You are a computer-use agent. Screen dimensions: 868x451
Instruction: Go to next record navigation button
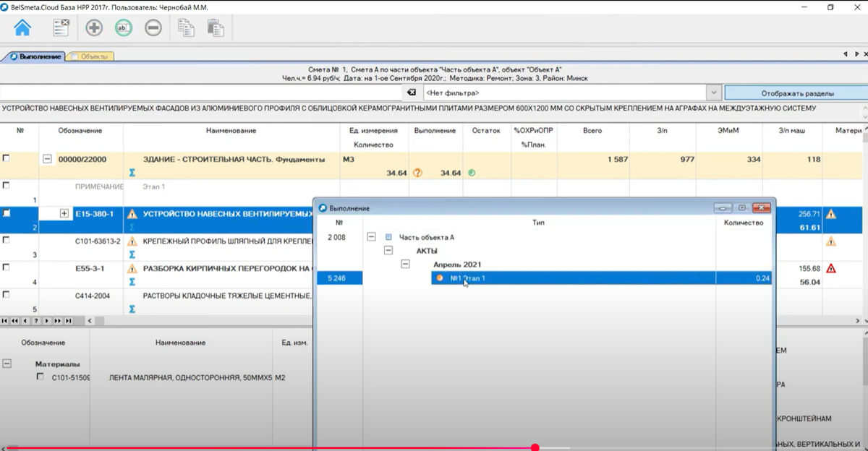point(47,320)
